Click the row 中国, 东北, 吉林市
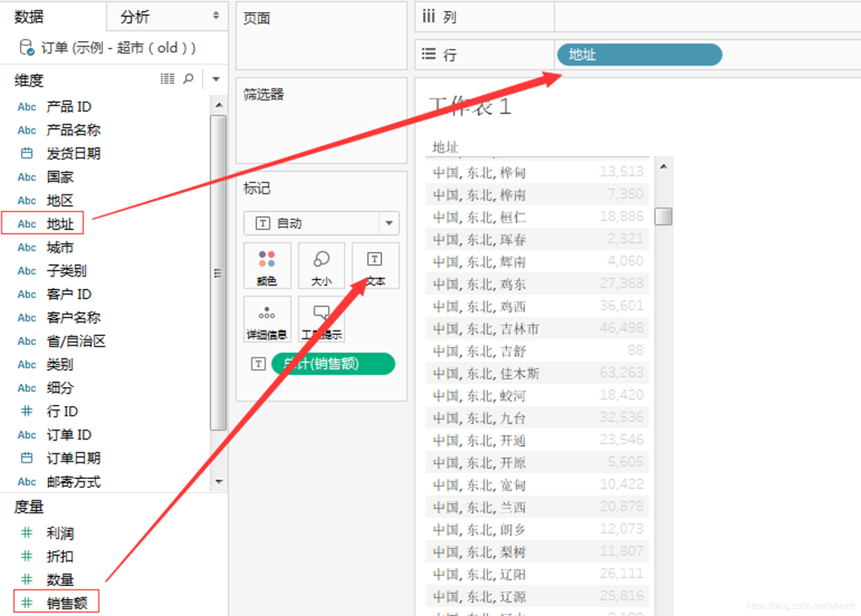Screen dimensions: 861x616 point(537,328)
